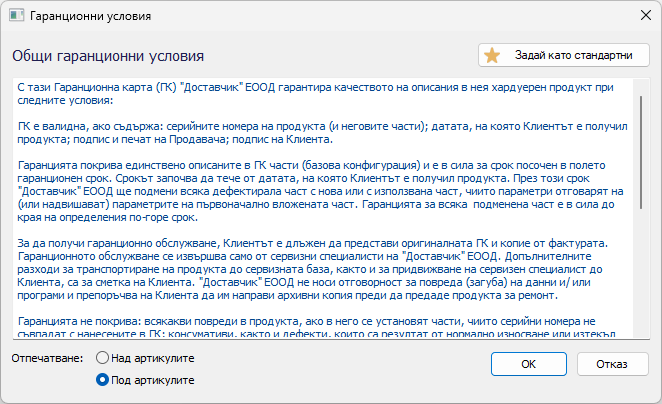Viewport: 662px width, 404px height.
Task: Click the star icon on Задай като стандартни
Action: (492, 55)
